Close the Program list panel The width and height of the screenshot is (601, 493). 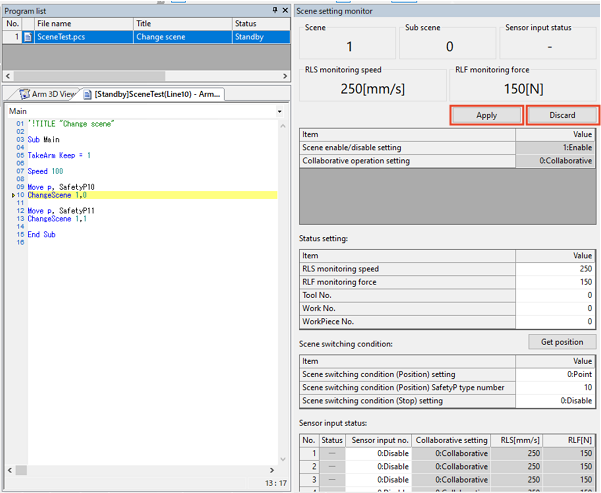285,10
